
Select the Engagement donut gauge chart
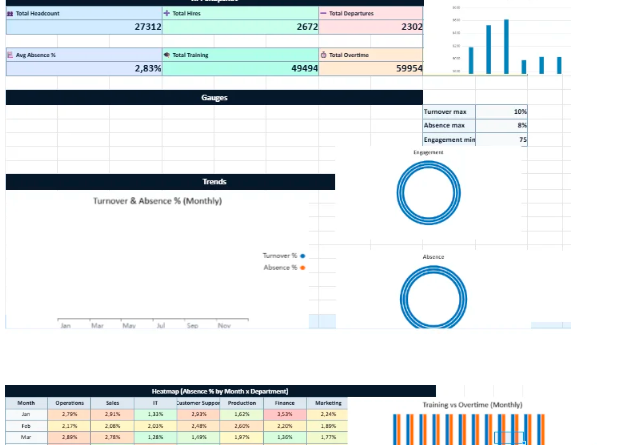tap(429, 192)
